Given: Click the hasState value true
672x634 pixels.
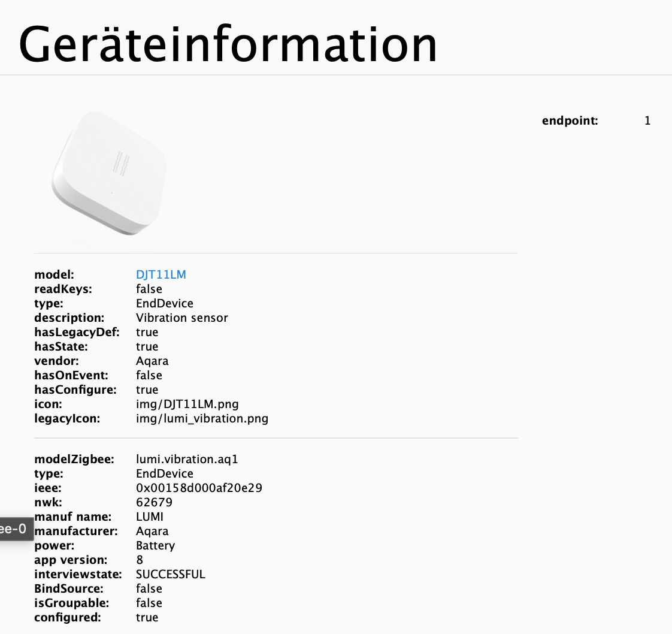Looking at the screenshot, I should pos(147,346).
